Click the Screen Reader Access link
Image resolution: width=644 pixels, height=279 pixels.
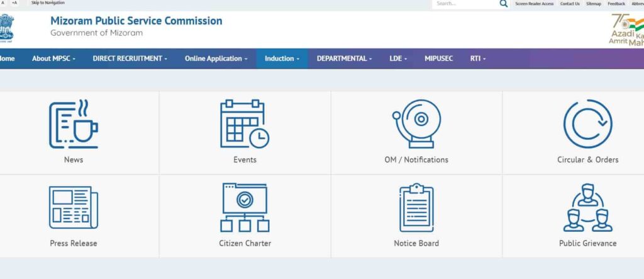pos(534,4)
